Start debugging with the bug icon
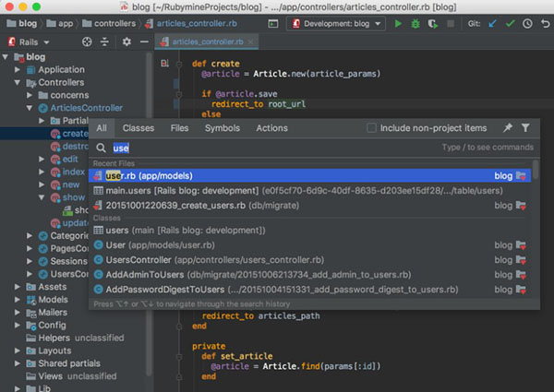 pos(415,24)
